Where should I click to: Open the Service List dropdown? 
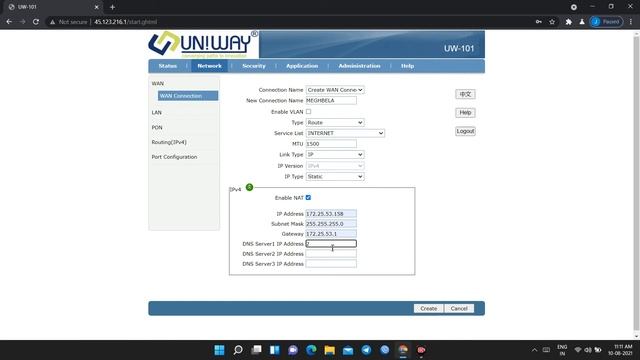point(345,133)
